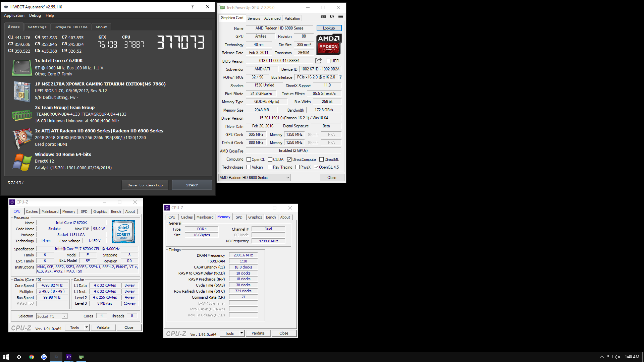The image size is (644, 362).
Task: Toggle the UEFI checkbox in GPU-Z
Action: [x=328, y=61]
